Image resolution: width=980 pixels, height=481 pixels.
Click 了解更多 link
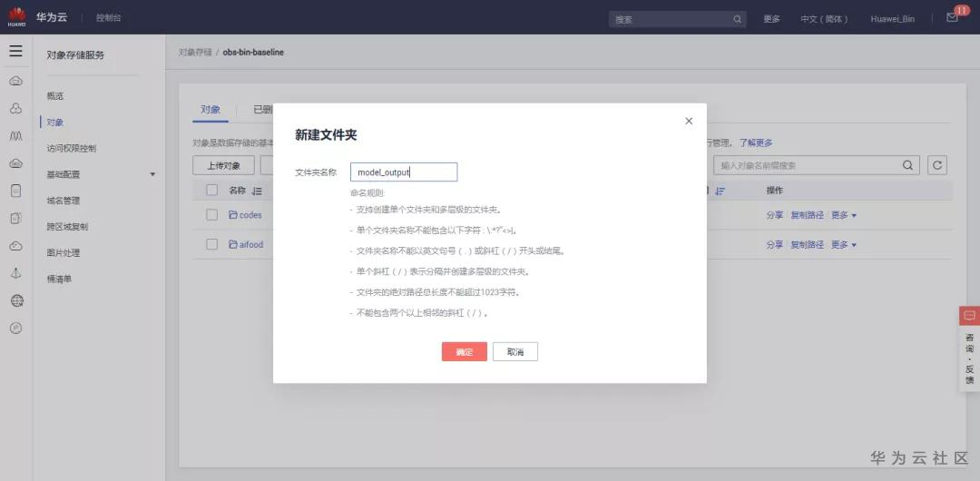[756, 142]
